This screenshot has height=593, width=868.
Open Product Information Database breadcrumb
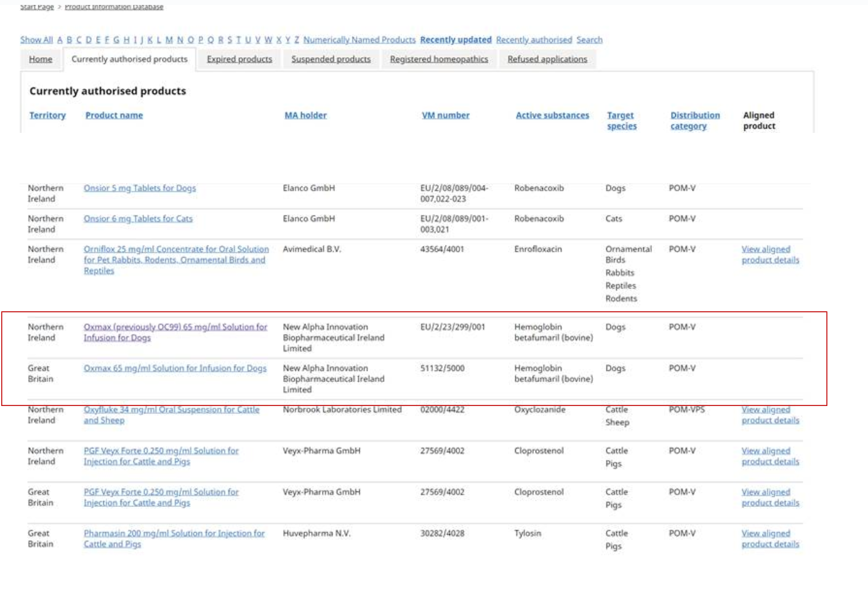(x=114, y=7)
